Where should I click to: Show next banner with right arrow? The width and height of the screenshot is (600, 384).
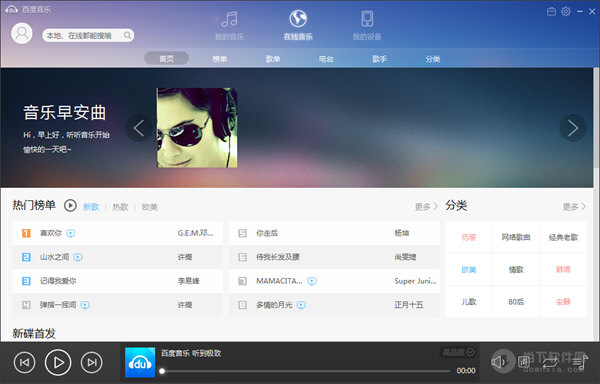(573, 128)
